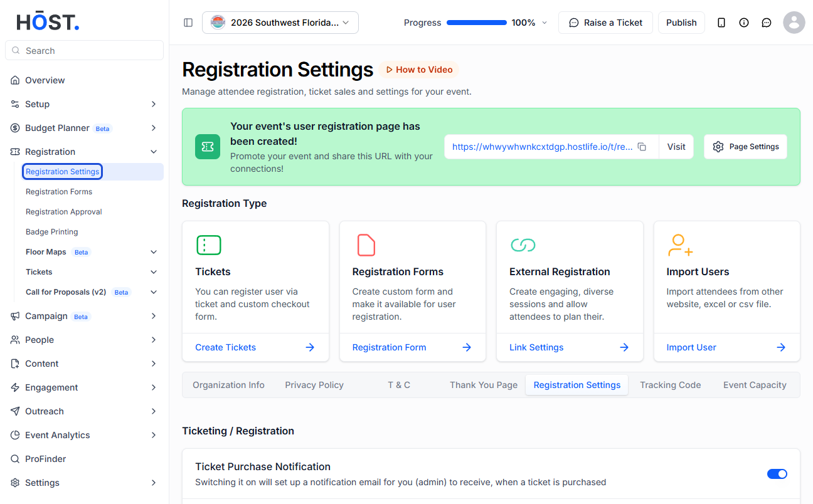The height and width of the screenshot is (504, 813).
Task: Click the progress bar at 100%
Action: coord(477,23)
